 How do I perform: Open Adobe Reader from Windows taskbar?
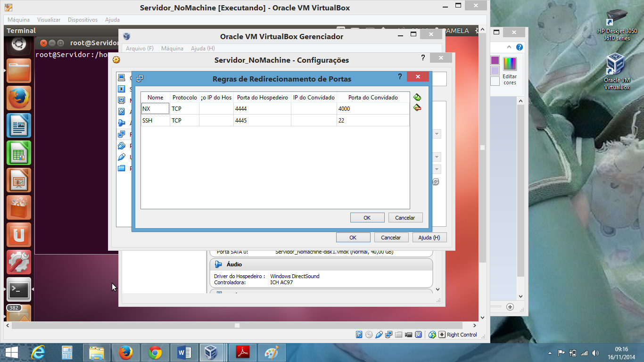pos(243,353)
